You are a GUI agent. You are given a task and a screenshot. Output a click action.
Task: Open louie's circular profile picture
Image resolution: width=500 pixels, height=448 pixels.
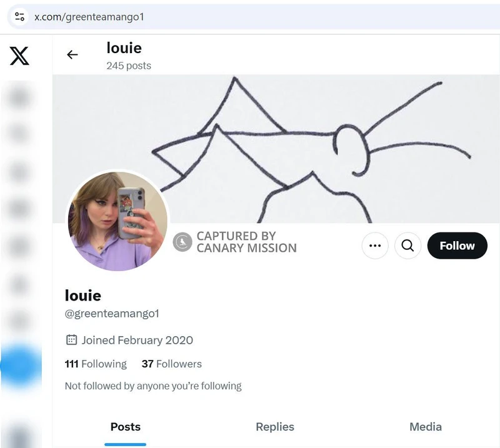[117, 221]
